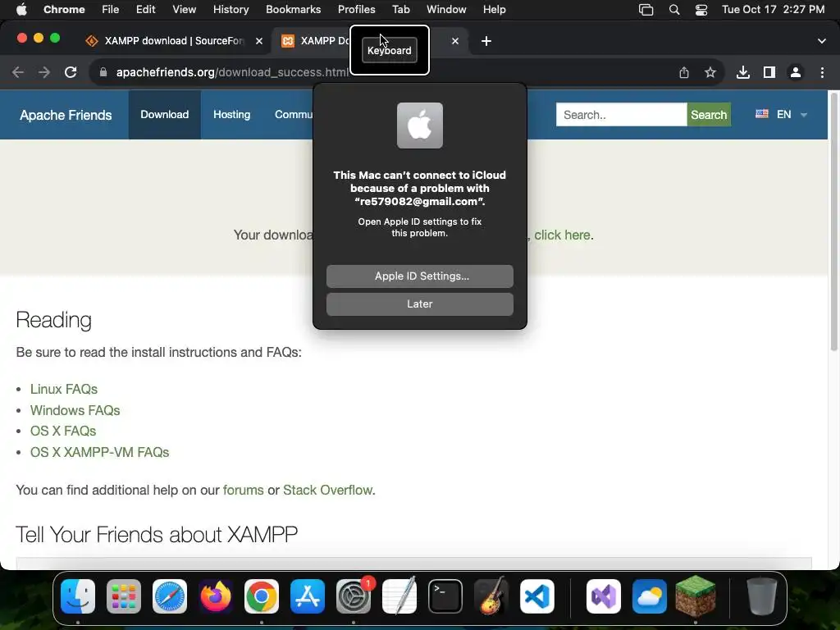Open TextEdit from the dock

click(399, 596)
